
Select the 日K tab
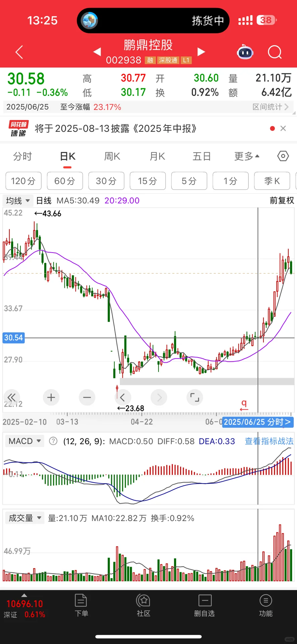68,156
